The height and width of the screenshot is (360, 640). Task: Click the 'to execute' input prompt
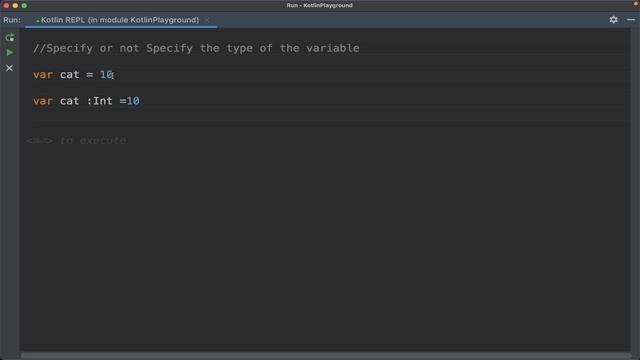tap(76, 140)
